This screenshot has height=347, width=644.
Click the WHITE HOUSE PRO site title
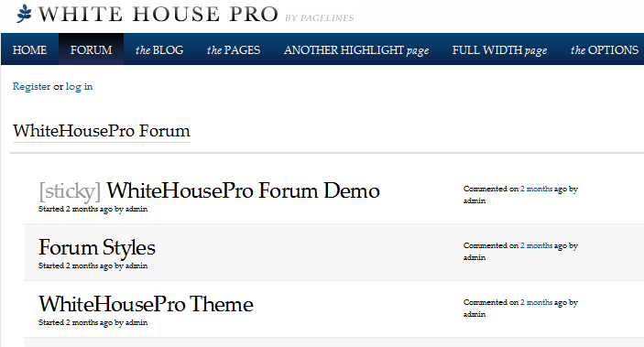(x=158, y=14)
